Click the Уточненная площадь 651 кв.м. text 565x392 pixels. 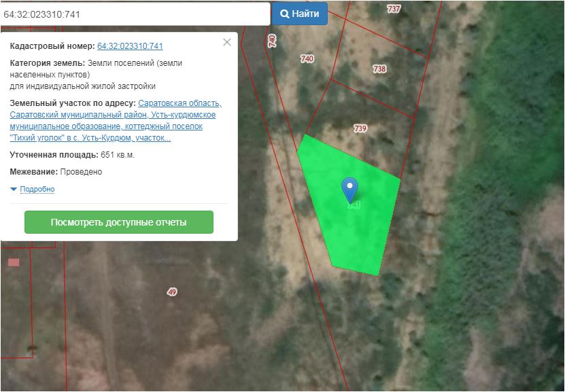72,155
